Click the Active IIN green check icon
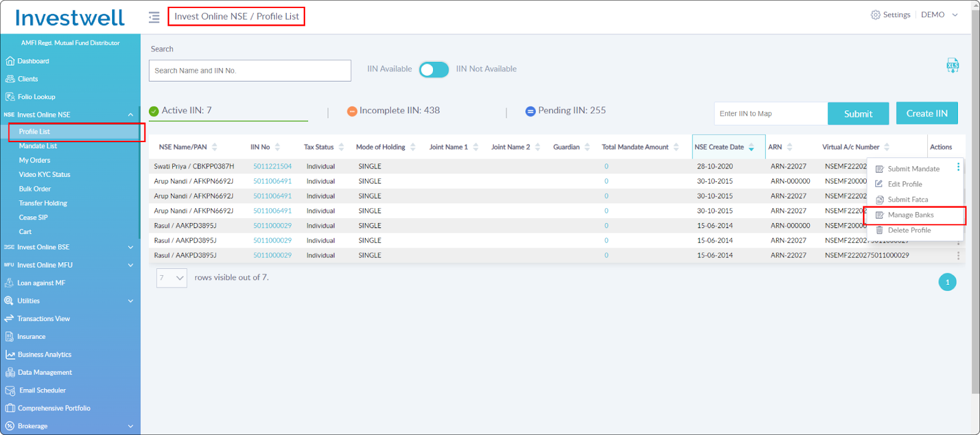This screenshot has width=980, height=435. click(x=154, y=112)
